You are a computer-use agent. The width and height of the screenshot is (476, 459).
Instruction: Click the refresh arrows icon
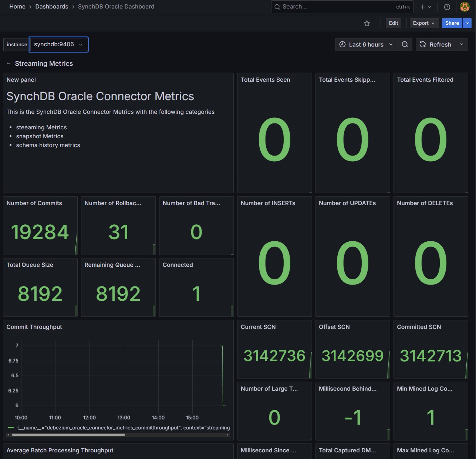point(423,44)
